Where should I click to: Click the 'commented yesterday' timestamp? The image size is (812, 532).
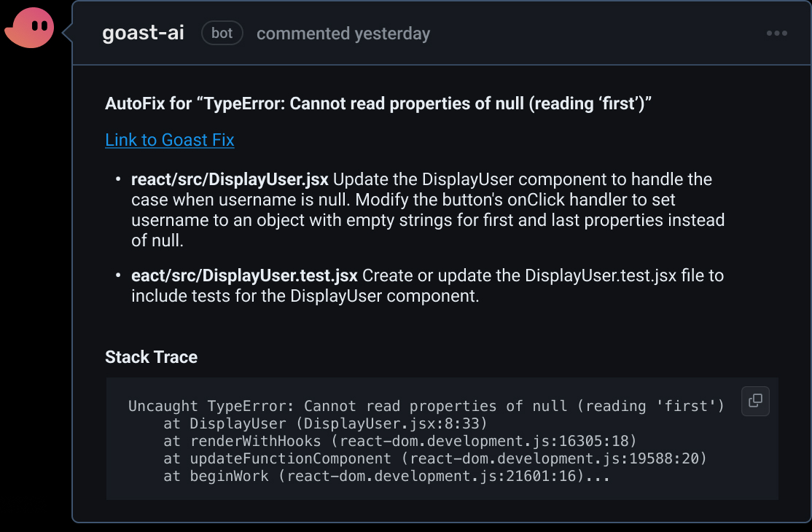pyautogui.click(x=343, y=33)
